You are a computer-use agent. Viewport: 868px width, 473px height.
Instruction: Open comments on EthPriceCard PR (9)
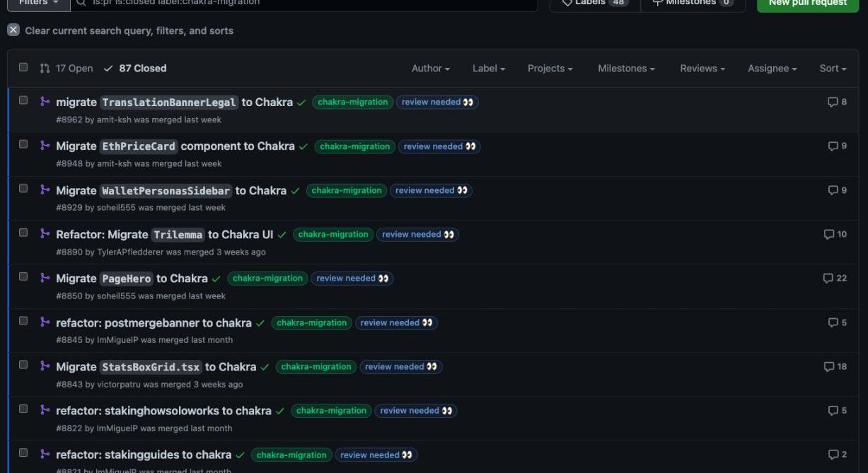(837, 146)
